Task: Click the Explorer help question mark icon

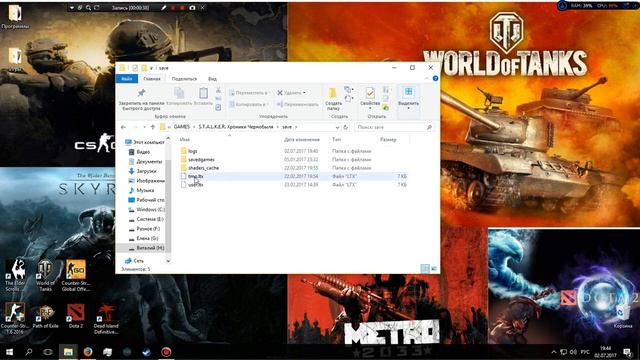Action: (435, 78)
